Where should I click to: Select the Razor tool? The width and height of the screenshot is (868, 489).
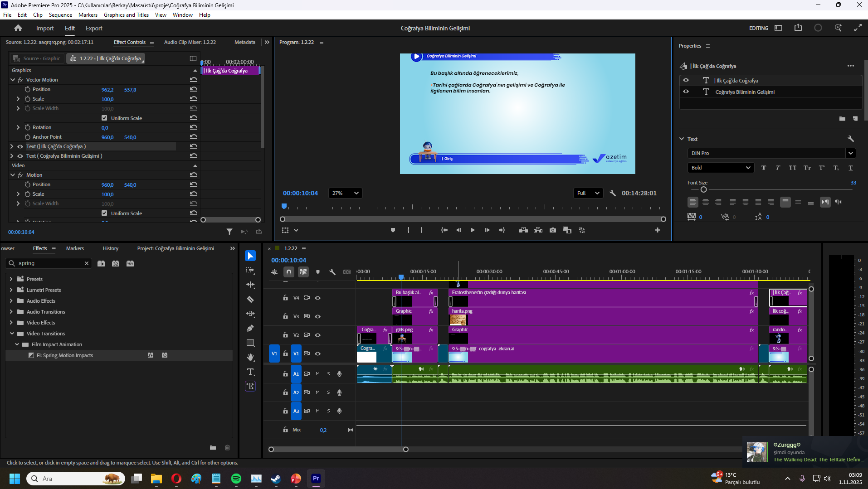click(x=250, y=299)
